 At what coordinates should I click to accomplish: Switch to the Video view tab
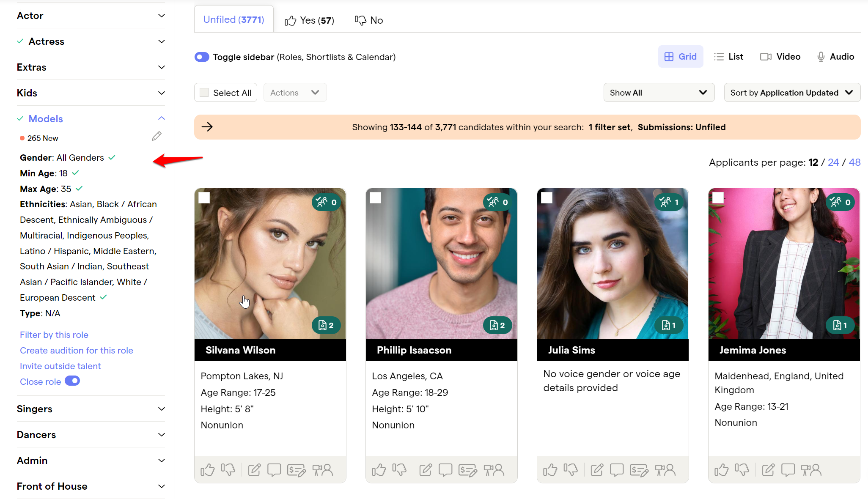(x=780, y=57)
